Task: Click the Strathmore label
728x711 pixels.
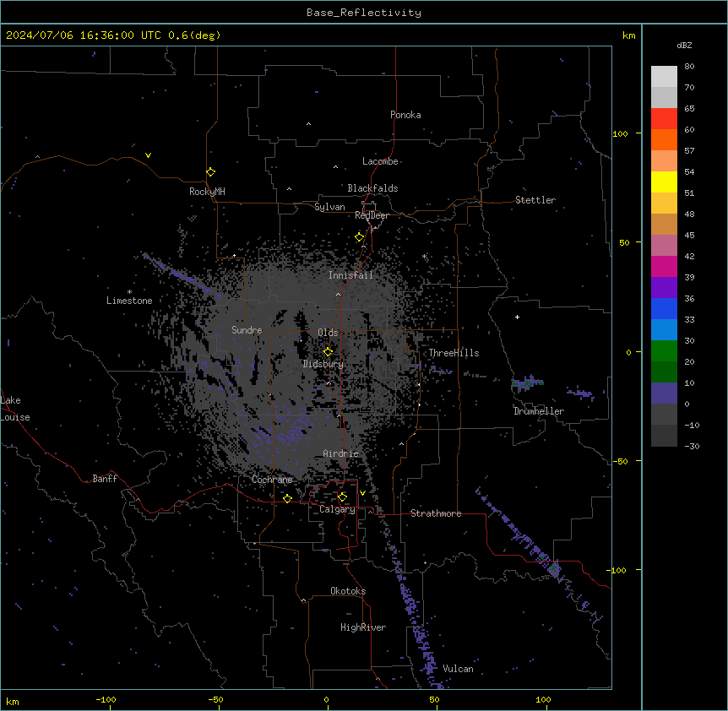Action: click(x=436, y=513)
